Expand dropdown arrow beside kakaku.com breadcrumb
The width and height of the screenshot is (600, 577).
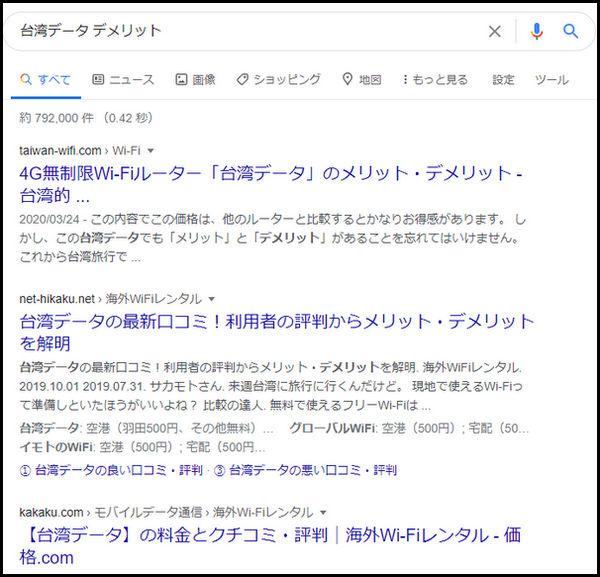[x=322, y=512]
